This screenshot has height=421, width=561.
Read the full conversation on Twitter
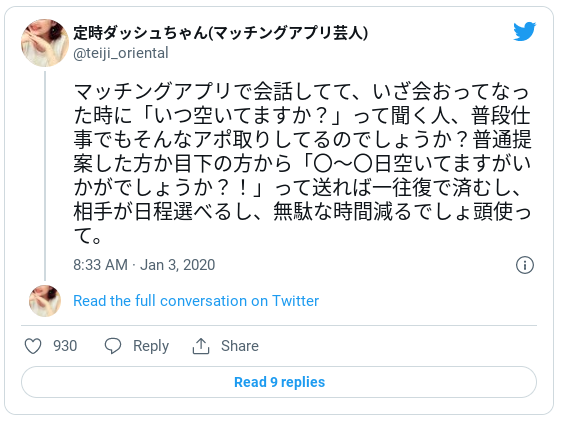[x=196, y=301]
